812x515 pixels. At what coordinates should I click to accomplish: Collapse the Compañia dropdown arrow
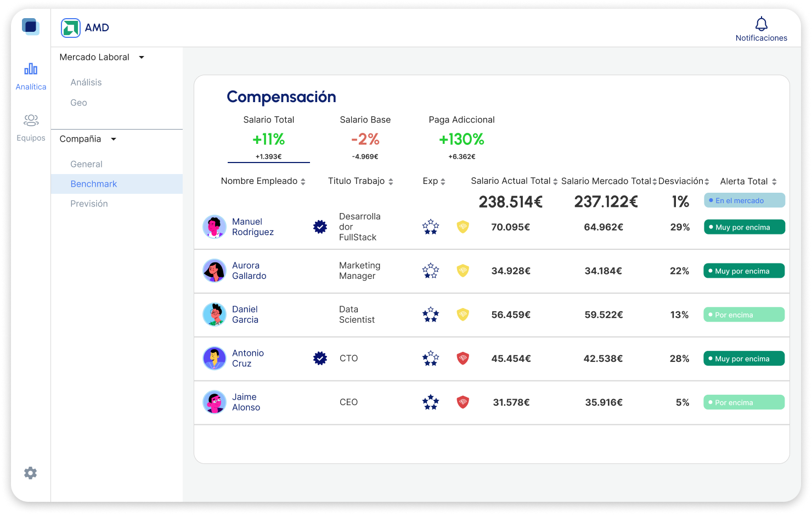coord(114,139)
